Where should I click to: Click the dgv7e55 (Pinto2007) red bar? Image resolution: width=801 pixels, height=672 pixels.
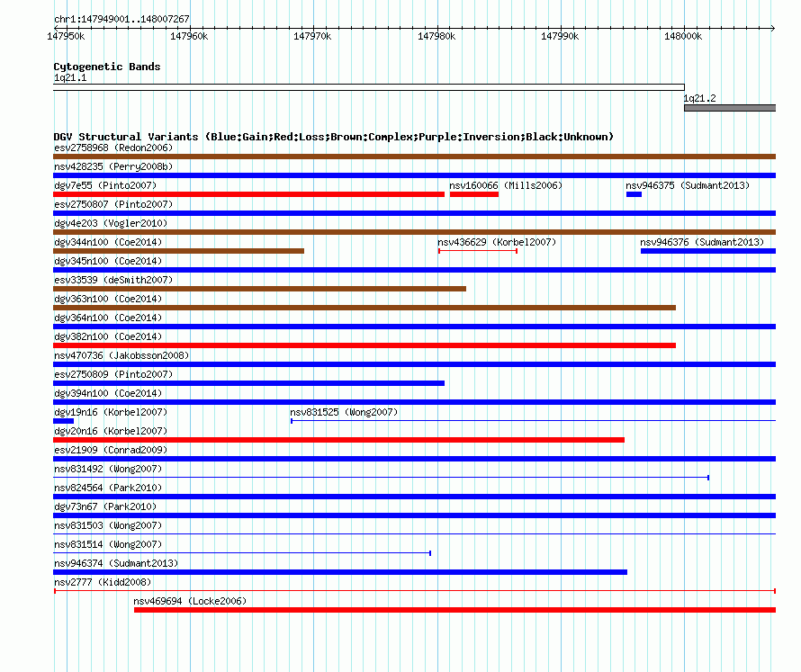tap(248, 194)
